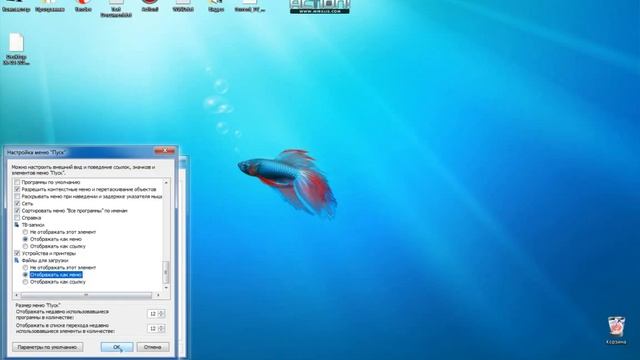Click the Параметры по умолчанию button

pyautogui.click(x=47, y=347)
